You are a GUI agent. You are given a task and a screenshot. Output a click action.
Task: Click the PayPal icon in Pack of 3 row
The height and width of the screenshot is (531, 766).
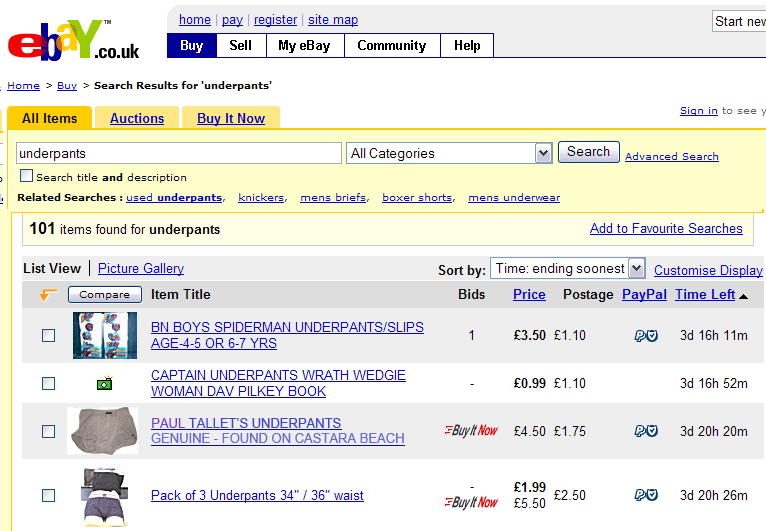click(646, 495)
